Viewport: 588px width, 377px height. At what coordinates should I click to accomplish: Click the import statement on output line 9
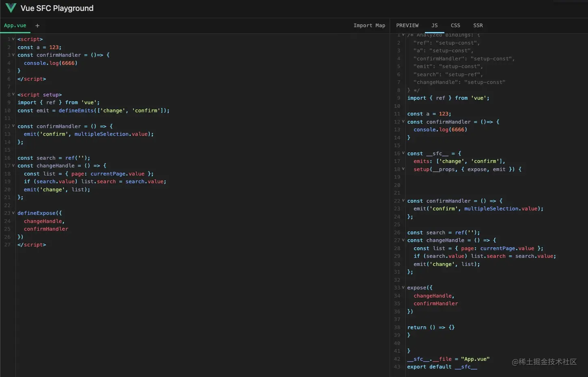tap(448, 98)
